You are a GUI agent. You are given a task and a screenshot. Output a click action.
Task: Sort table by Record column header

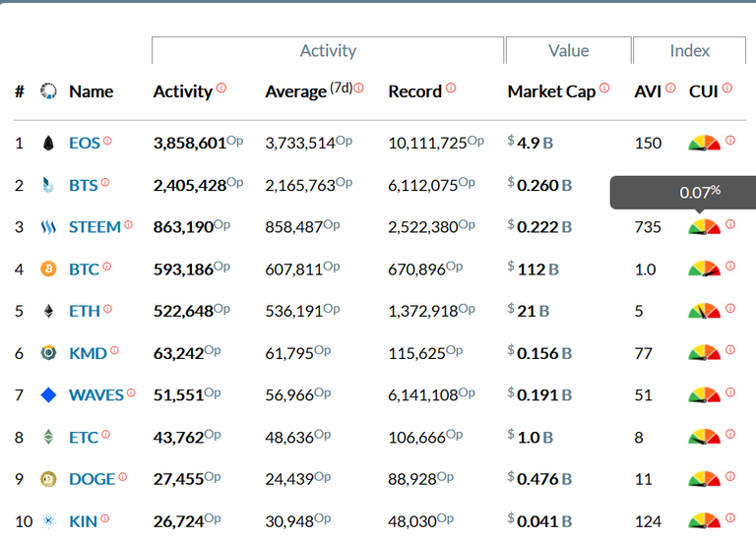coord(414,91)
